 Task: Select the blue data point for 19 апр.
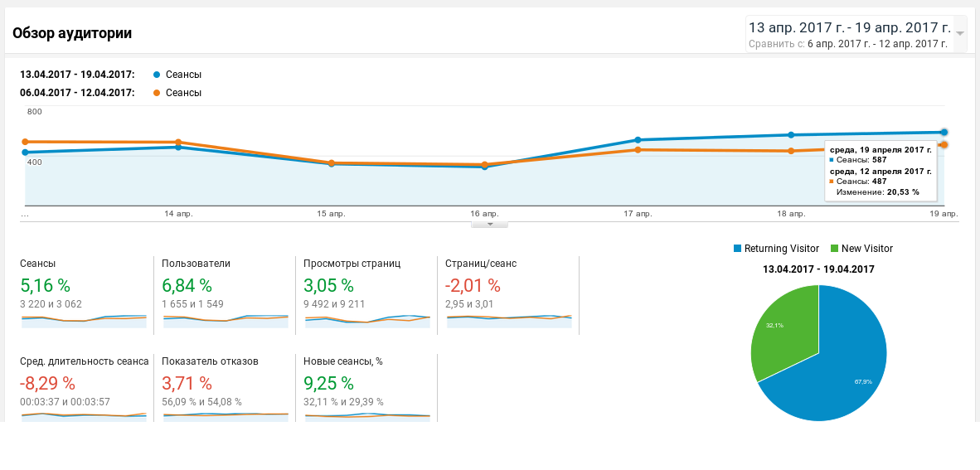click(x=944, y=132)
